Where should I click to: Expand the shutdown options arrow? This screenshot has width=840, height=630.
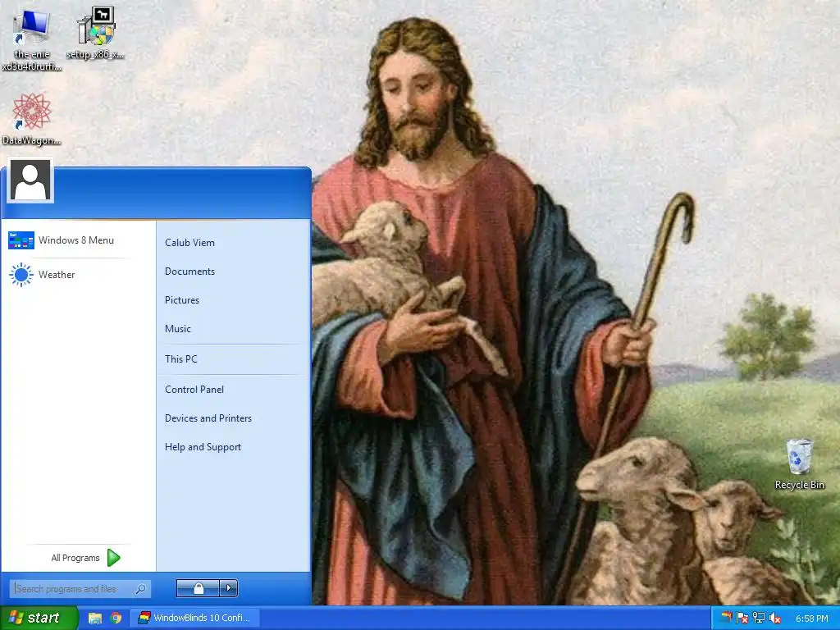pos(229,588)
